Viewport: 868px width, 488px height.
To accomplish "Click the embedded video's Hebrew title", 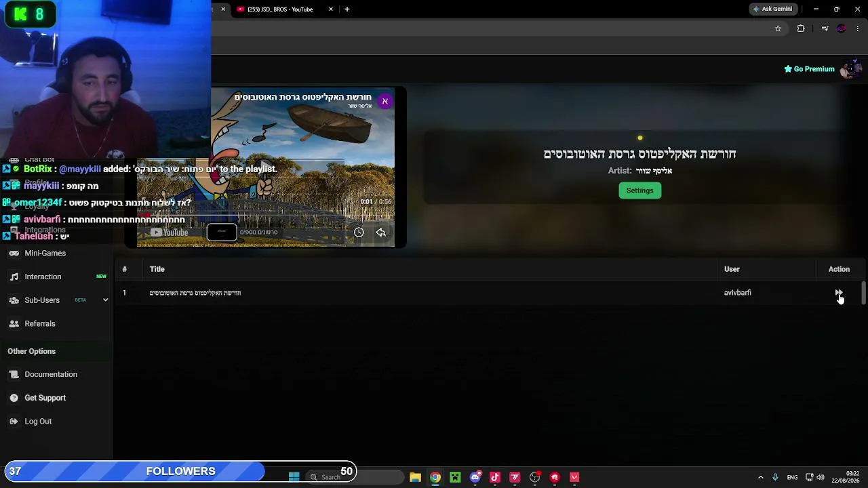I will 303,97.
